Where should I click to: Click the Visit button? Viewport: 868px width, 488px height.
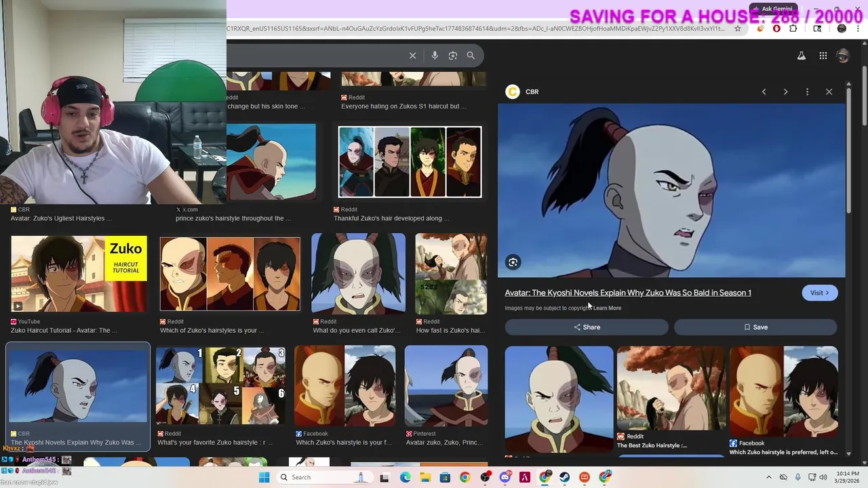click(819, 293)
